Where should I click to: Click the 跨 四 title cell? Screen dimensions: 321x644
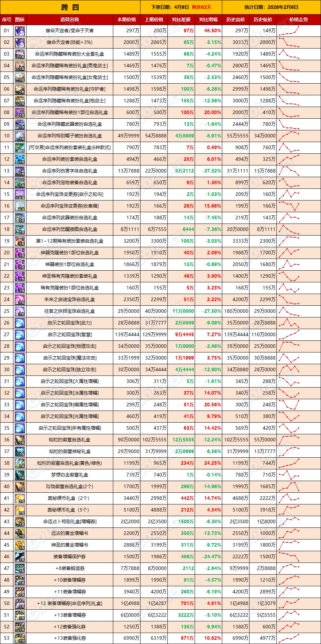pyautogui.click(x=70, y=7)
